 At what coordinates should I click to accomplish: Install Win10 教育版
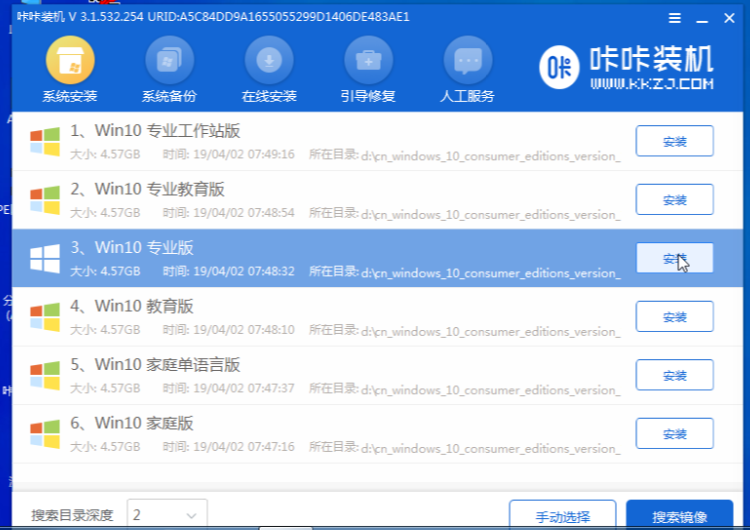[x=674, y=317]
